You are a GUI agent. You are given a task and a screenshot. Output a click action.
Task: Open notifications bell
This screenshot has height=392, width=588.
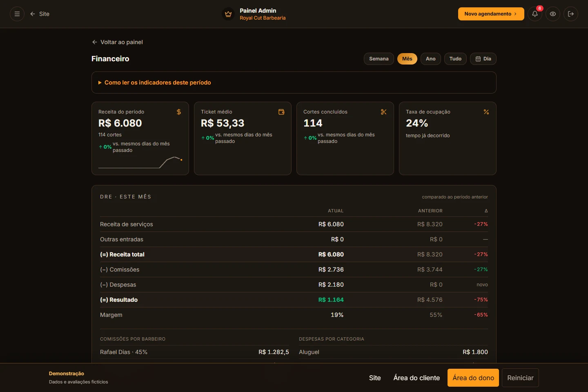[x=535, y=14]
